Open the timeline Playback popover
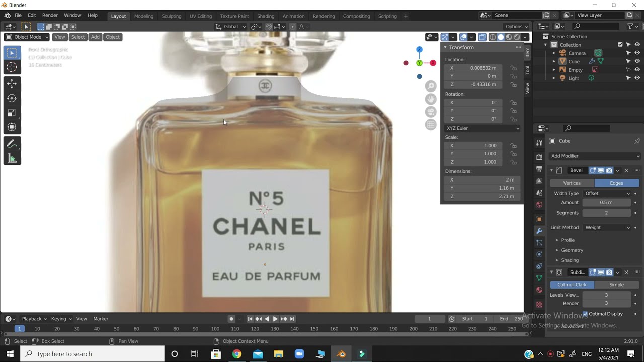 (34, 319)
